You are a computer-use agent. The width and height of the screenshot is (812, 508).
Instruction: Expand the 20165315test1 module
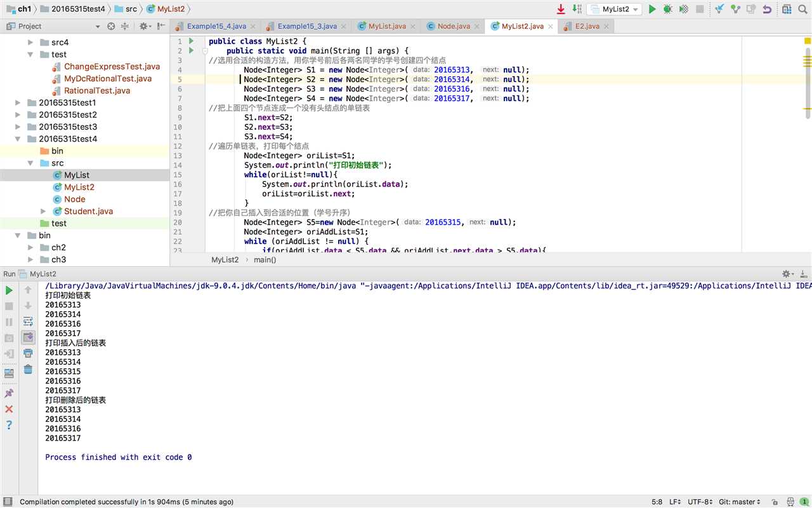click(x=18, y=103)
